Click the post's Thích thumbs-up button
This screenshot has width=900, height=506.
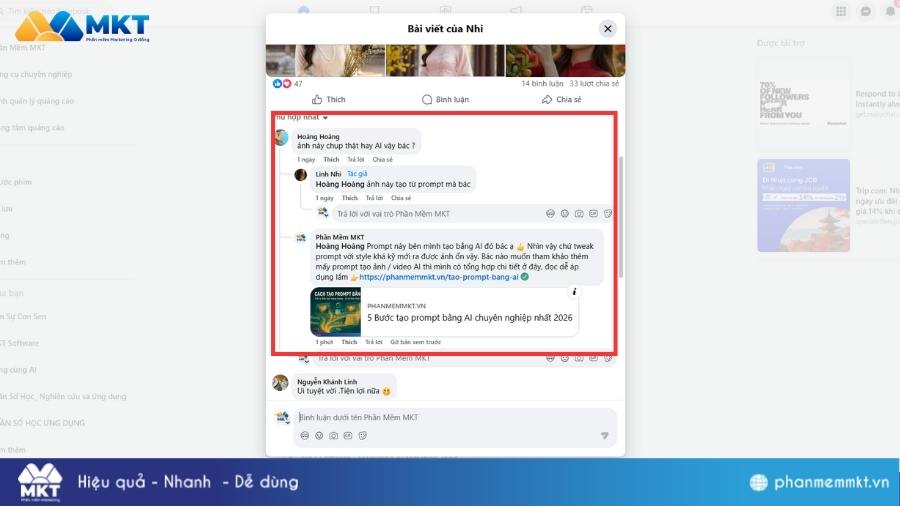[x=329, y=99]
